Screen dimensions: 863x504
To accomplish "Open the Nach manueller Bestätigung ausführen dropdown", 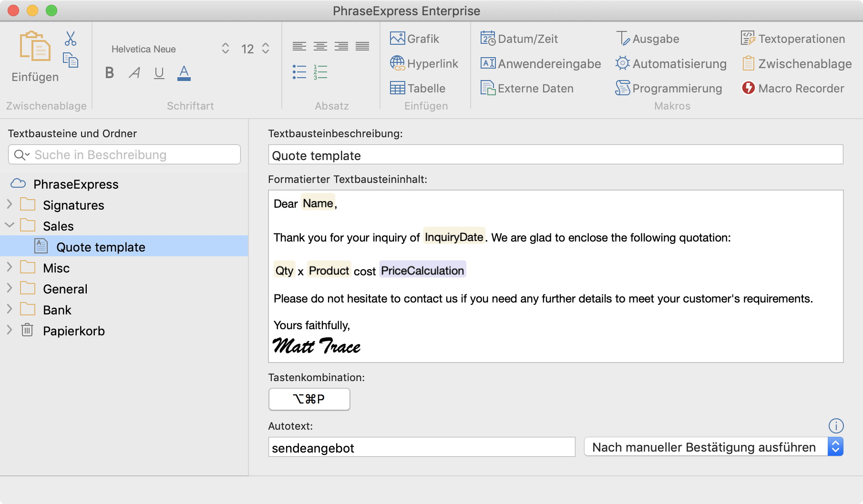I will click(x=713, y=447).
